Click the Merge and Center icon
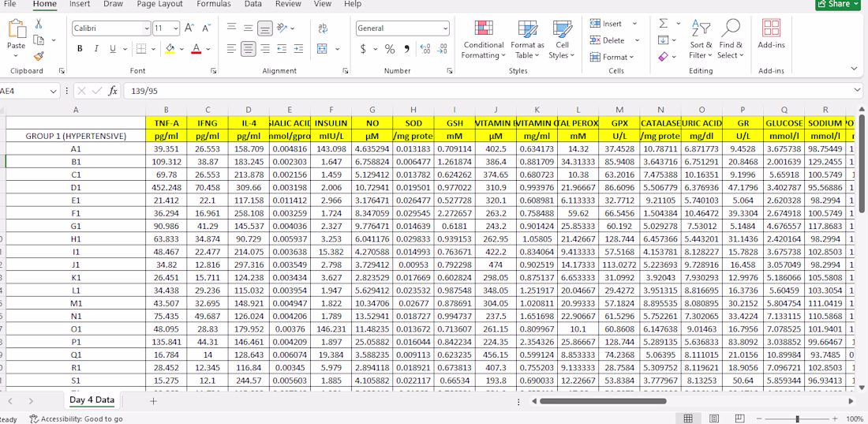 point(323,49)
